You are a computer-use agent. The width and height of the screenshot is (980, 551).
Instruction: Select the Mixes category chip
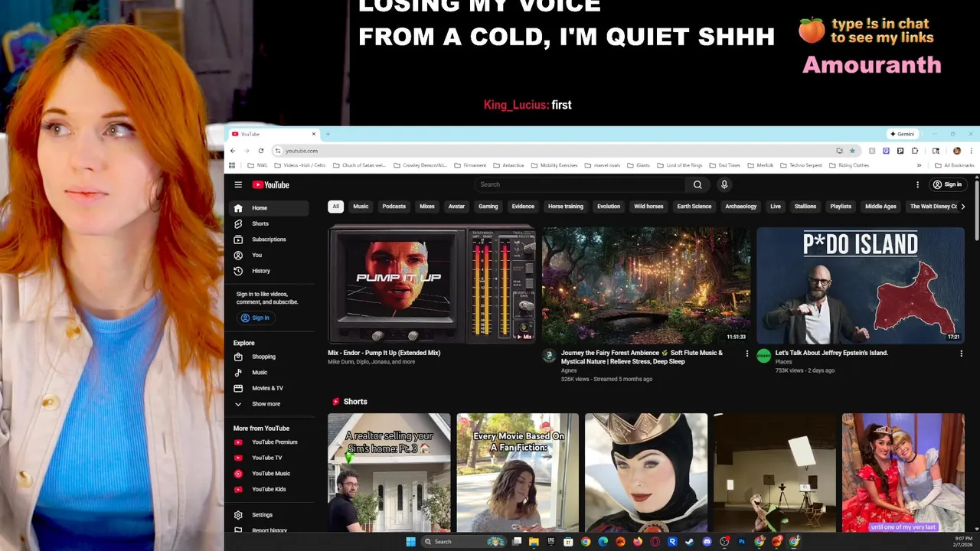tap(427, 207)
